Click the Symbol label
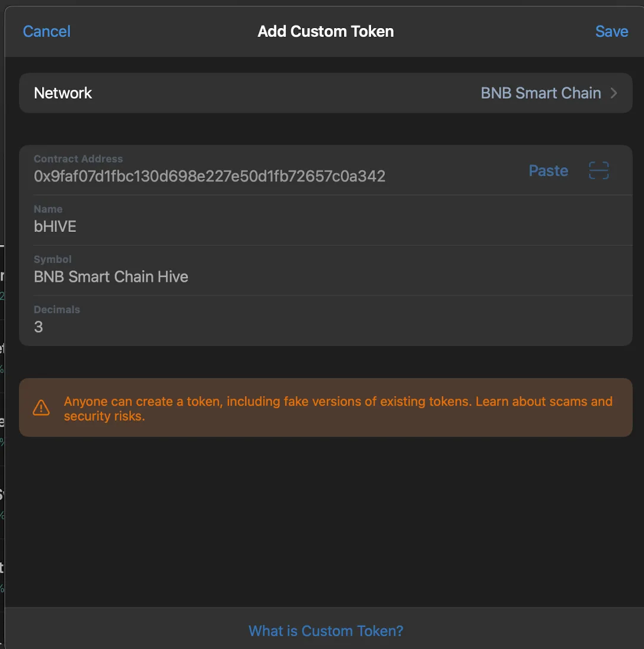The image size is (644, 649). click(x=53, y=259)
